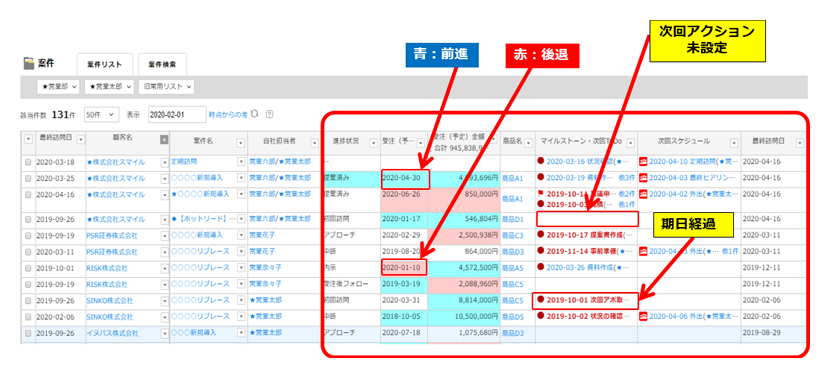Click schedule icon in PSR証券 2020-03-11 row
This screenshot has width=830, height=380.
(644, 251)
